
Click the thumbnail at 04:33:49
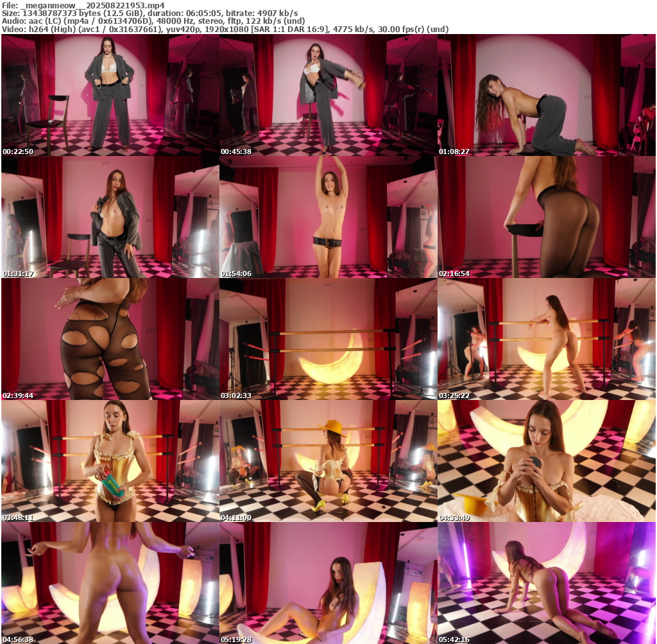[546, 461]
